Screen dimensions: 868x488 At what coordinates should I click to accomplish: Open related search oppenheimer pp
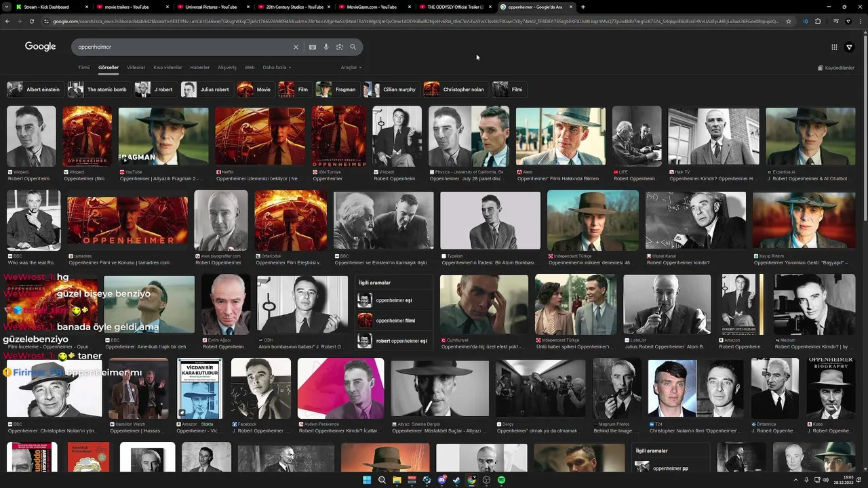(671, 467)
